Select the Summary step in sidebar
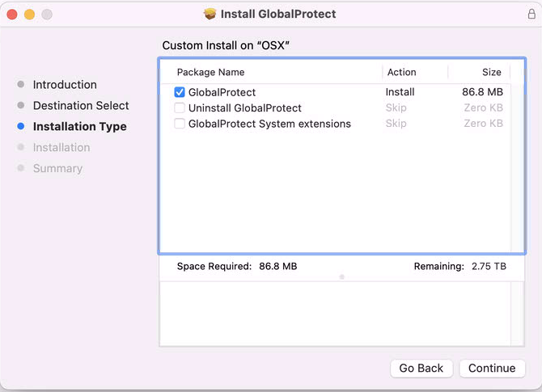542x392 pixels. 57,168
